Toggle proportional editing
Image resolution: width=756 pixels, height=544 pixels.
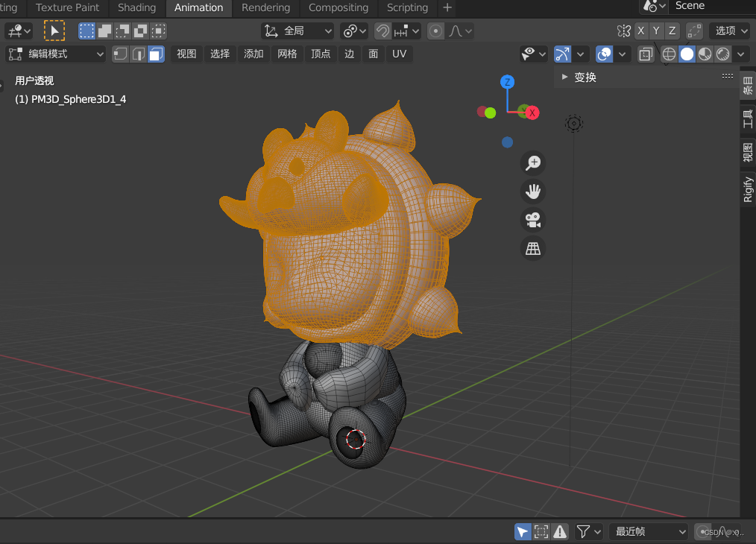click(x=435, y=31)
